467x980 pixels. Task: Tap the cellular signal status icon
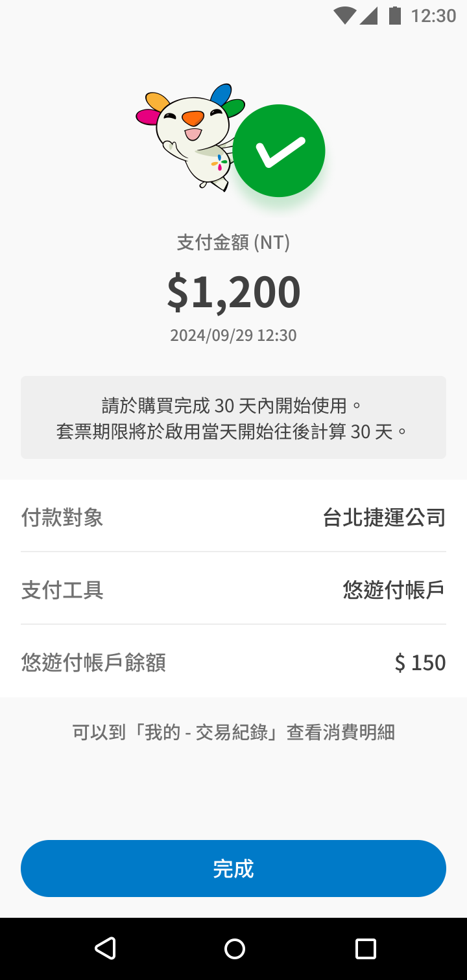click(x=368, y=16)
